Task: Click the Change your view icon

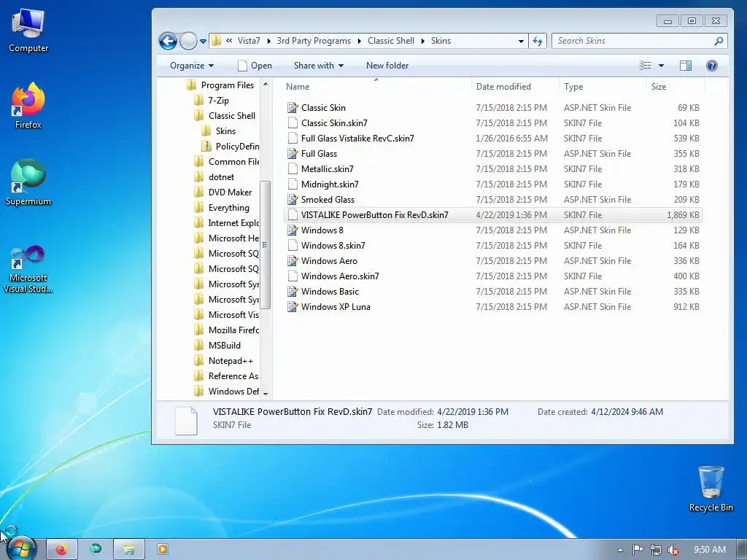Action: pos(645,66)
